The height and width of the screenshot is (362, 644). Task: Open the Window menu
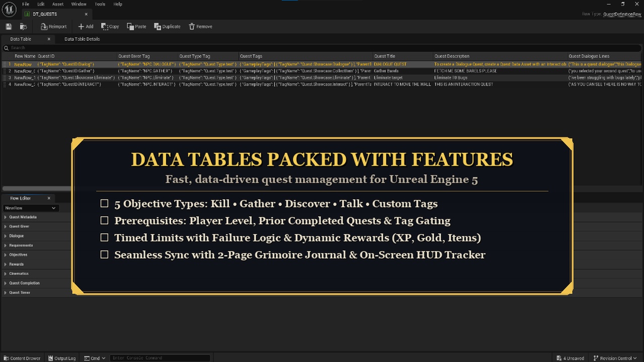tap(78, 4)
